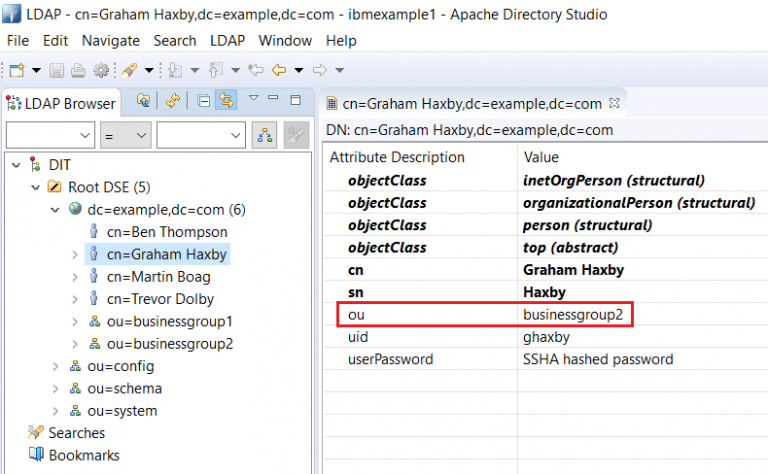The width and height of the screenshot is (768, 474).
Task: Close the cn=Graham Haxby editor tab
Action: pyautogui.click(x=614, y=103)
